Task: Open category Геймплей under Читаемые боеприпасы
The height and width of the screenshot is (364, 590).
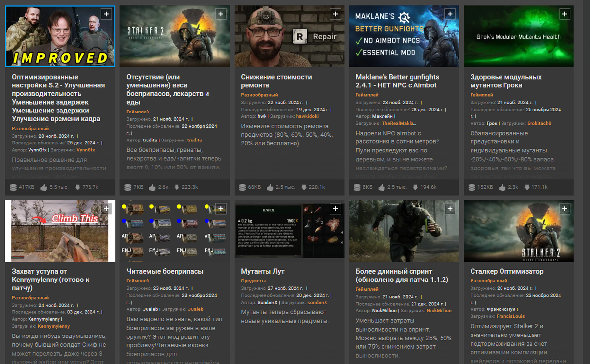Action: (138, 281)
